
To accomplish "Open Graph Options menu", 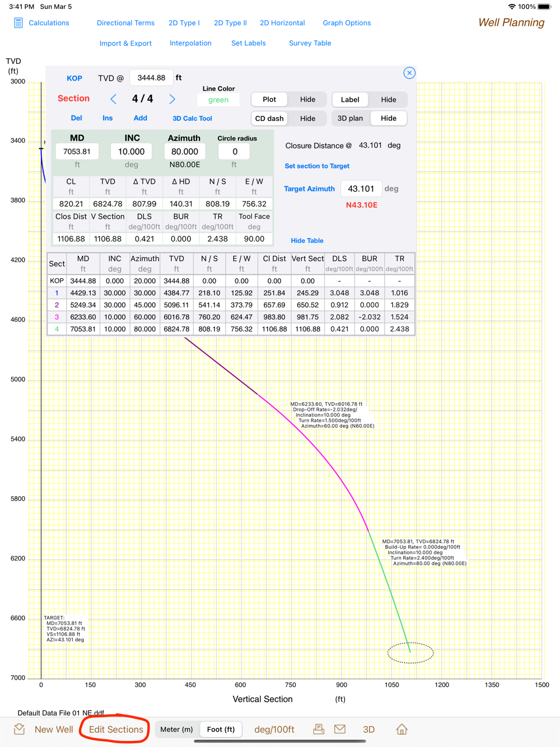I will [347, 23].
